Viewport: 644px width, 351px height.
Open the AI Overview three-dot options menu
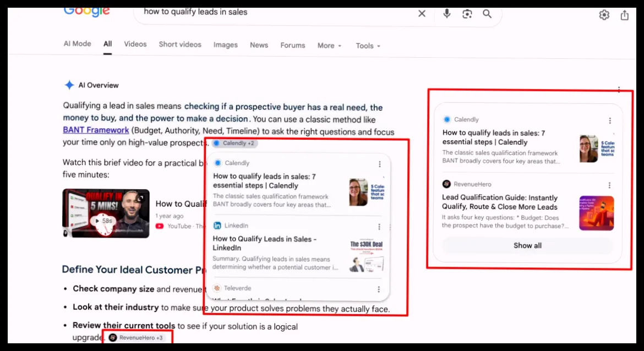click(619, 89)
